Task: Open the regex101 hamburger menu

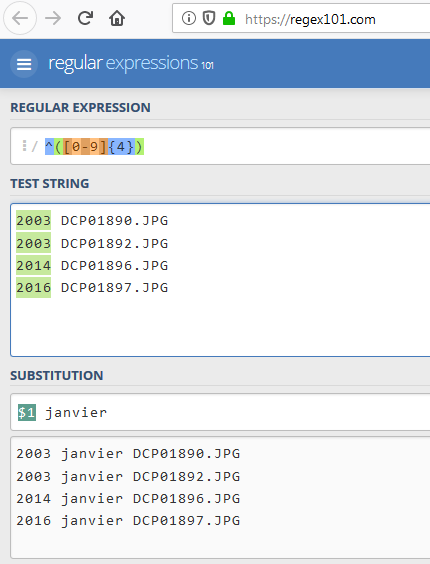Action: (x=24, y=64)
